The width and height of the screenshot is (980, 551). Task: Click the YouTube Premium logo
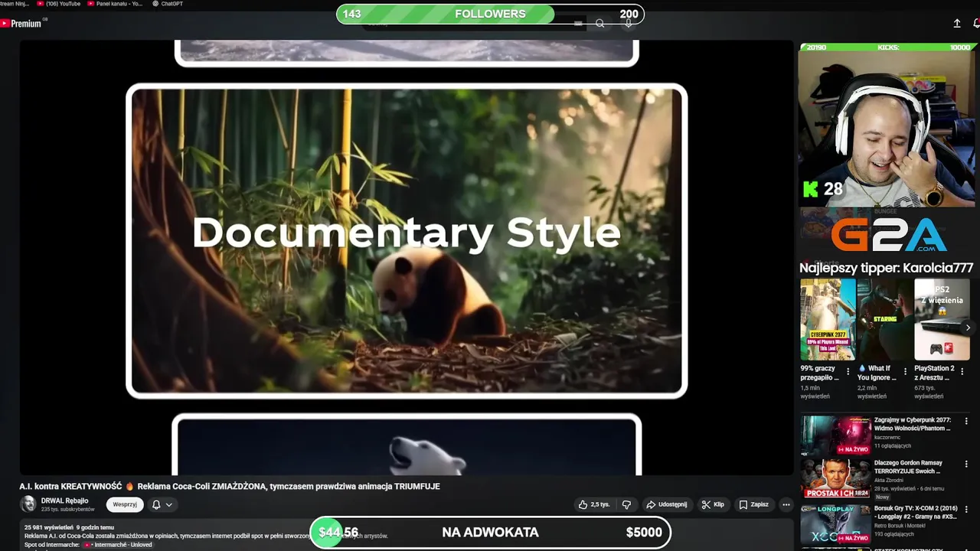click(x=21, y=24)
